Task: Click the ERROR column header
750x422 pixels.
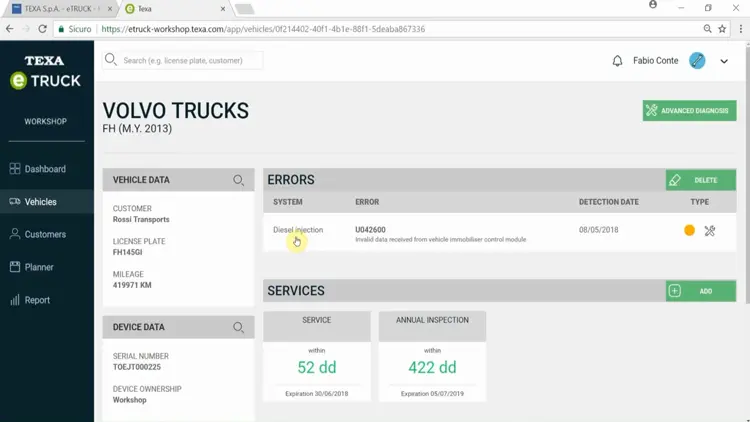Action: 367,202
